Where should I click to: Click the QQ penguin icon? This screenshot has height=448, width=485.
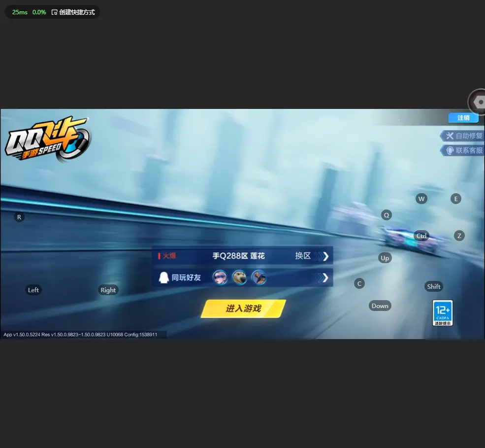(x=163, y=277)
